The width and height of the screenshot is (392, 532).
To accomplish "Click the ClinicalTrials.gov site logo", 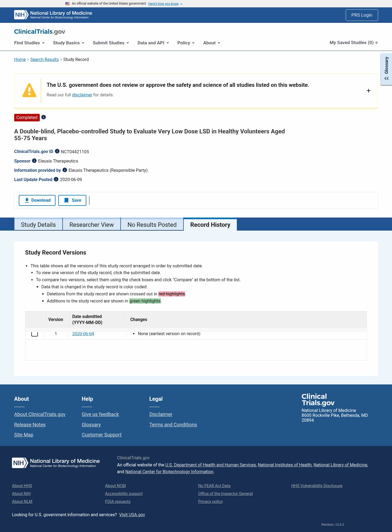I will click(39, 32).
